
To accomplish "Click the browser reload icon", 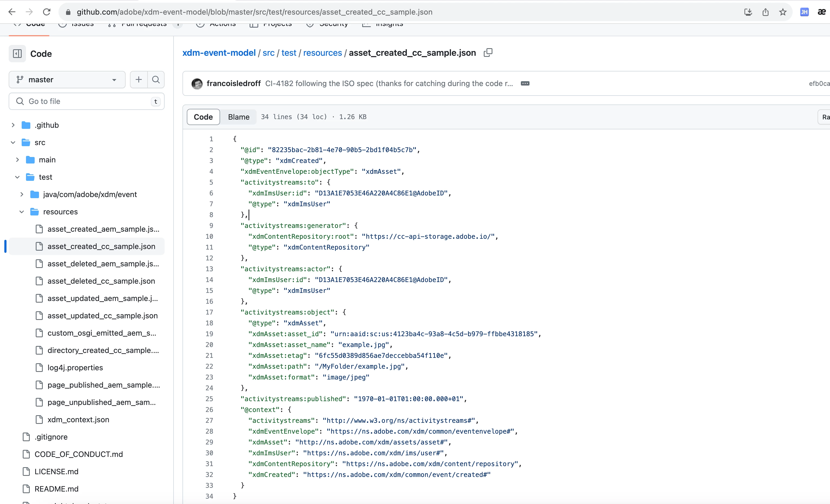I will click(x=47, y=12).
